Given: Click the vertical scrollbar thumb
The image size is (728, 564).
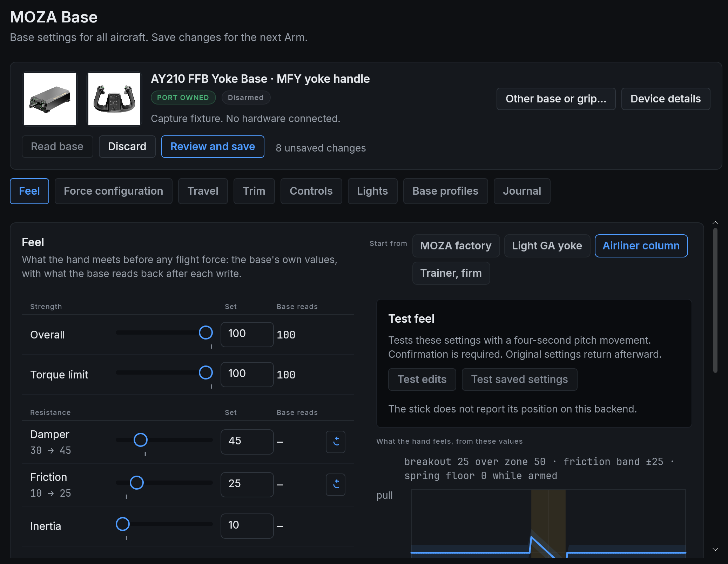Looking at the screenshot, I should 715,300.
